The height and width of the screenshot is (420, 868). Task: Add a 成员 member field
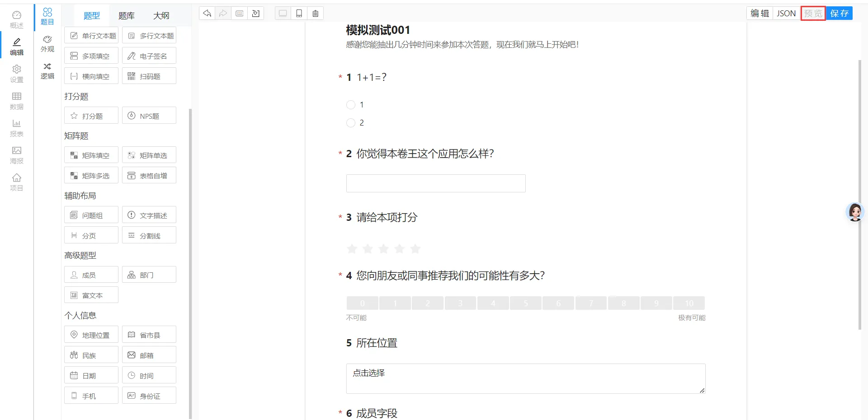tap(91, 275)
